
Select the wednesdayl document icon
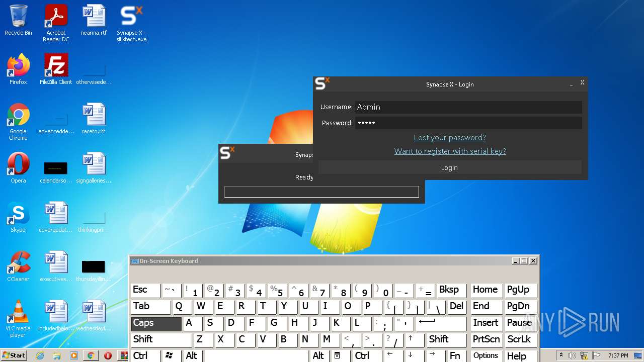(x=94, y=316)
